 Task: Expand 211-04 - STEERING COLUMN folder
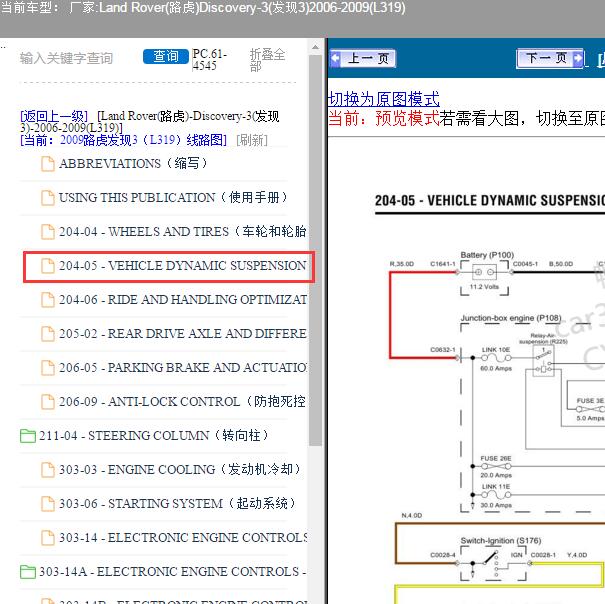point(154,435)
